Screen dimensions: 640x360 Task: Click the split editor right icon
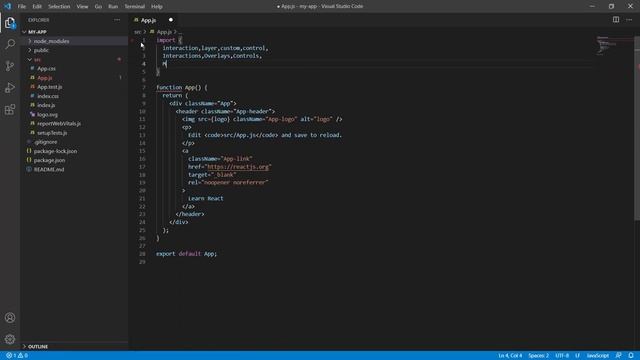point(616,20)
